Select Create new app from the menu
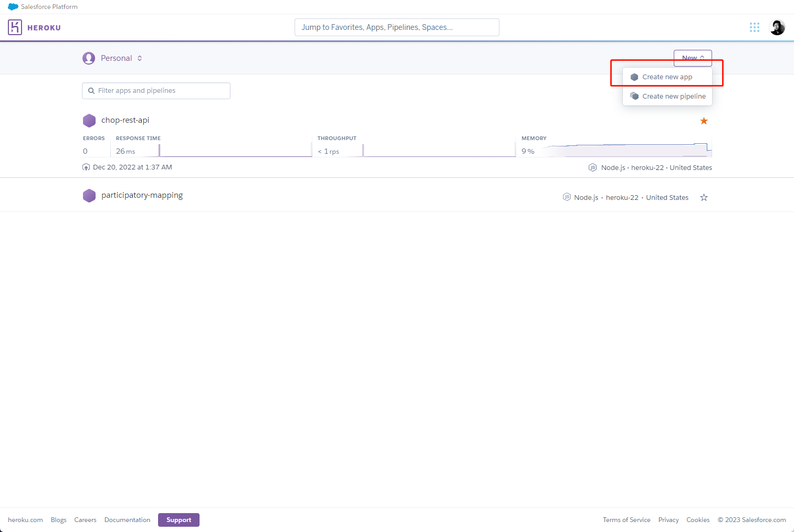Viewport: 794px width, 532px height. click(x=667, y=77)
